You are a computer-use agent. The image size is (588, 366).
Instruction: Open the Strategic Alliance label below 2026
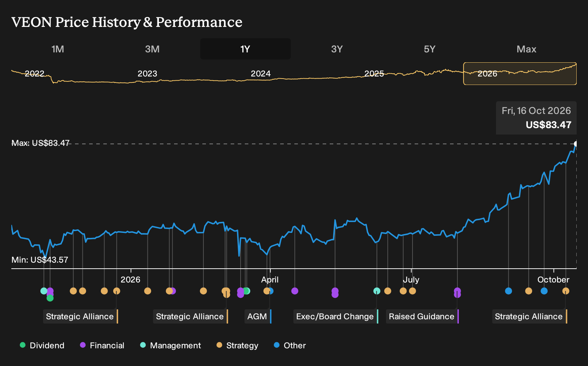(x=81, y=316)
